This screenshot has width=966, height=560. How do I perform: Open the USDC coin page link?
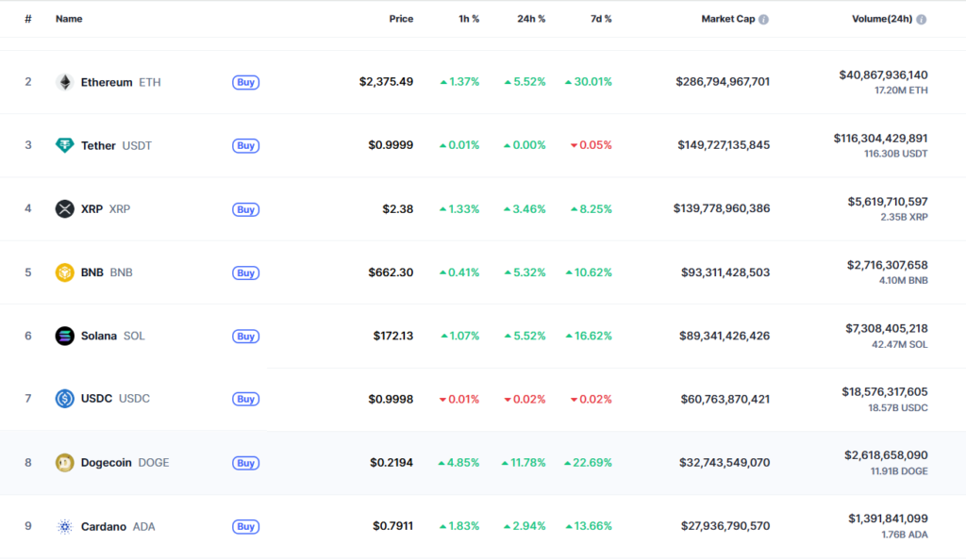tap(115, 399)
